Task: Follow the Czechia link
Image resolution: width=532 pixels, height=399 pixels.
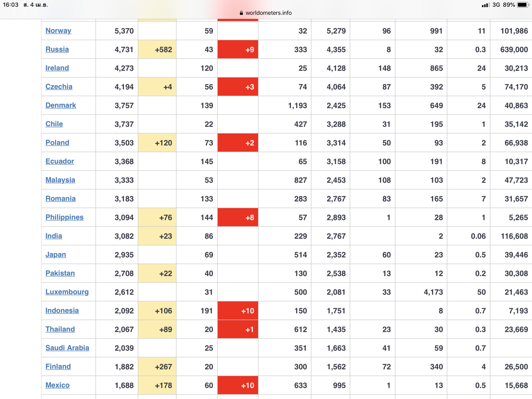Action: click(59, 87)
